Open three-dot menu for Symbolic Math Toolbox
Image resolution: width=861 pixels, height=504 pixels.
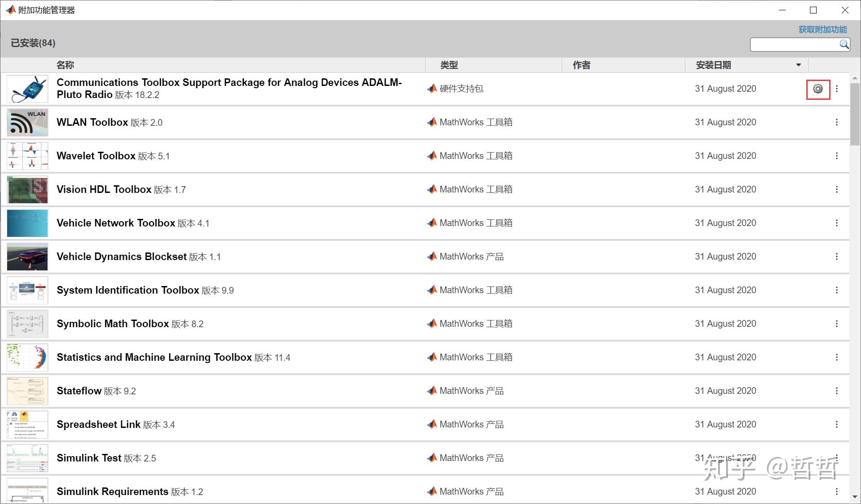tap(836, 324)
